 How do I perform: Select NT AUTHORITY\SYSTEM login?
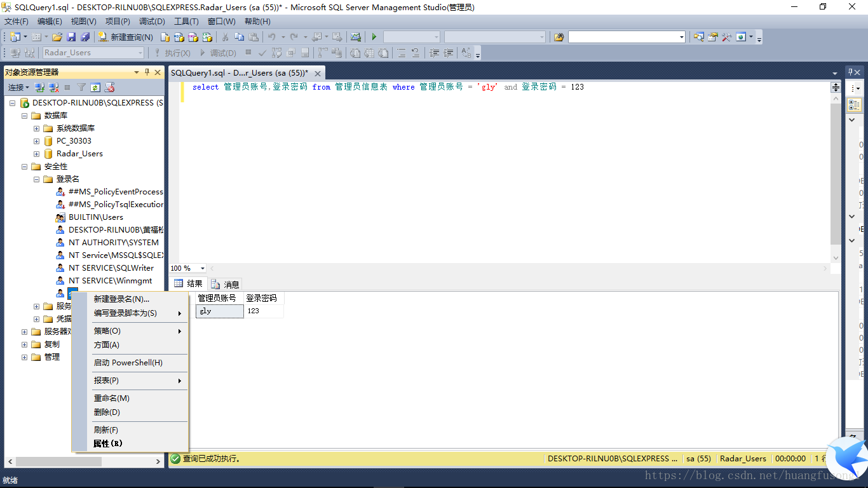[114, 243]
